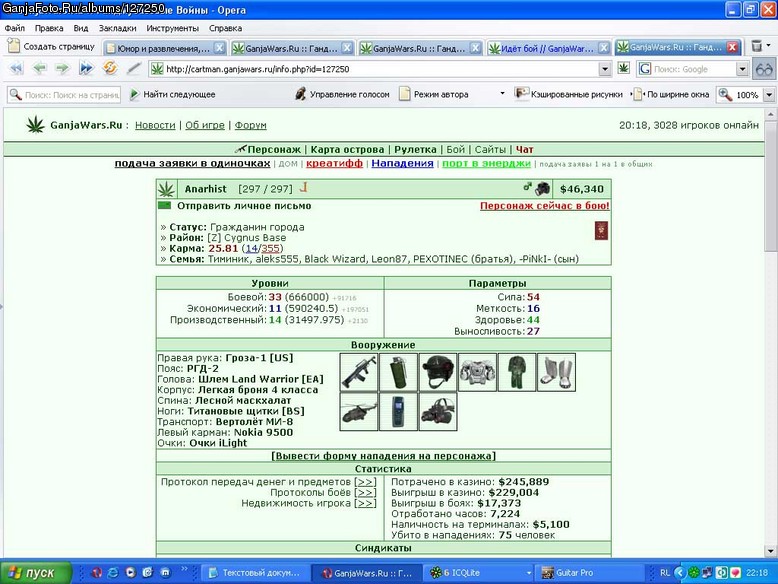Viewport: 778px width, 584px height.
Task: Click Вывести форму нападения на персонажа link
Action: (383, 455)
